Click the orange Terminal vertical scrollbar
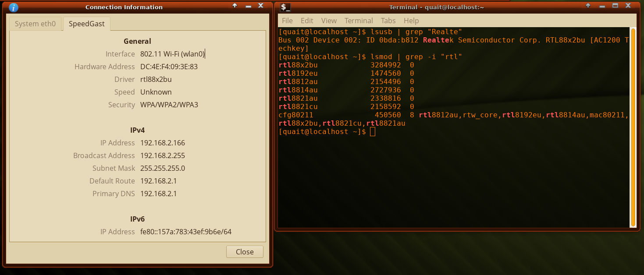Viewport: 644px width, 275px height. 633,127
